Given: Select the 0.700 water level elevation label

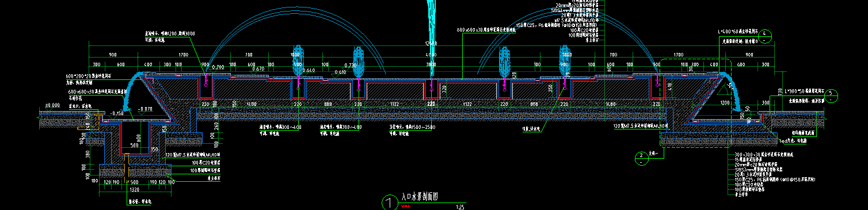Looking at the screenshot, I should coord(218,67).
